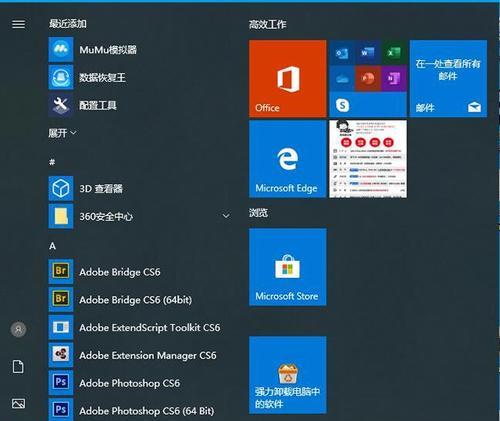Click the A letter group header

point(52,246)
